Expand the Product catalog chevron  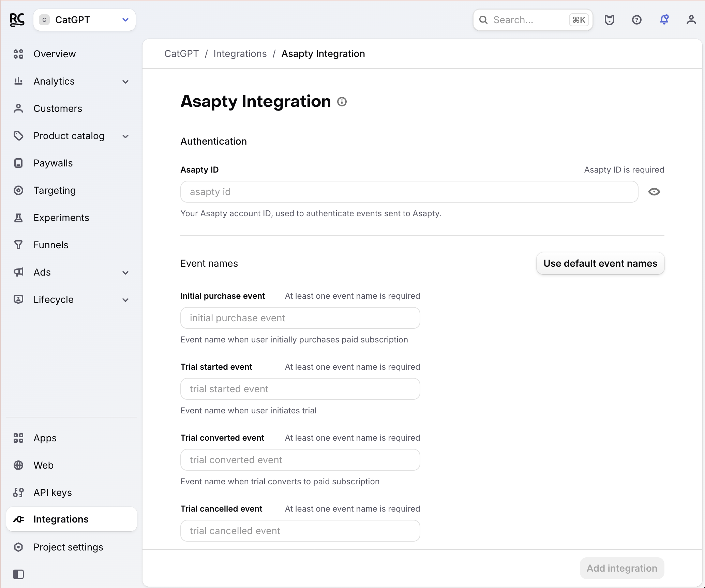pyautogui.click(x=125, y=136)
